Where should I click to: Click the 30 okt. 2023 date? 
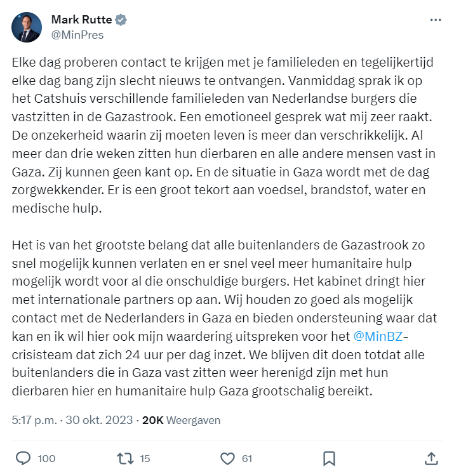tap(99, 420)
